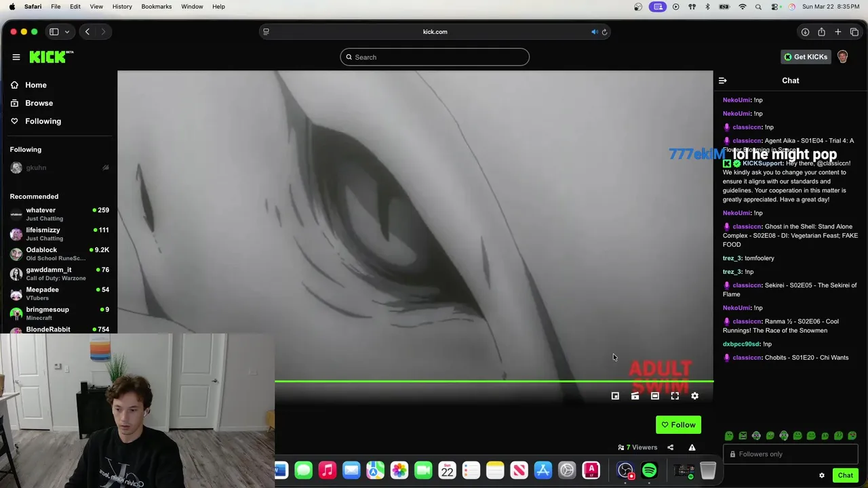Open OBS from the Dock

[x=625, y=470]
